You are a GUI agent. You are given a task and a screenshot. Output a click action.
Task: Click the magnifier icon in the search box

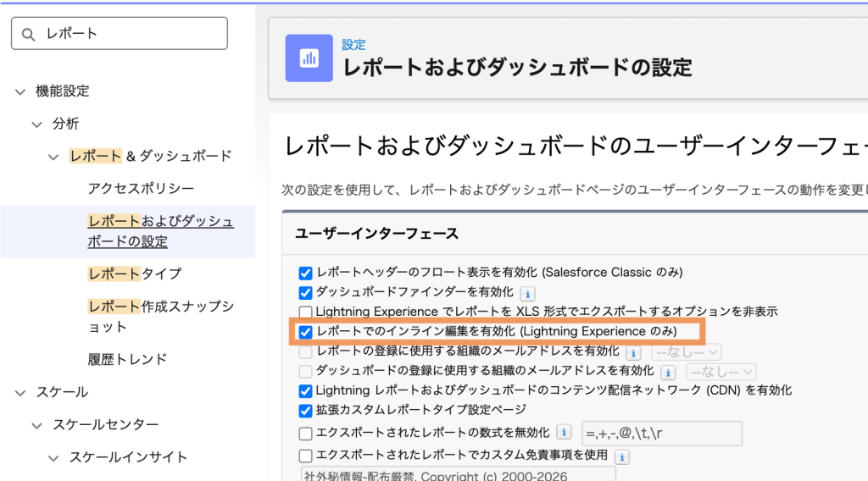(29, 34)
